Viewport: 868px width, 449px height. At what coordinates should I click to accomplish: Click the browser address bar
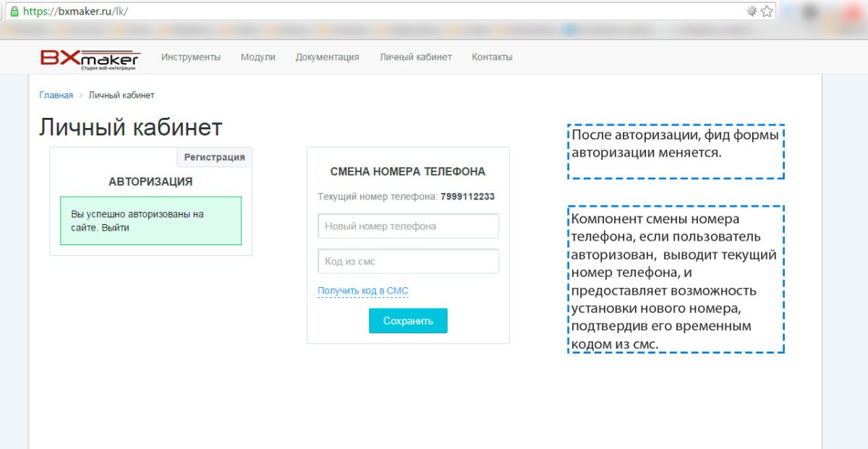(x=362, y=11)
